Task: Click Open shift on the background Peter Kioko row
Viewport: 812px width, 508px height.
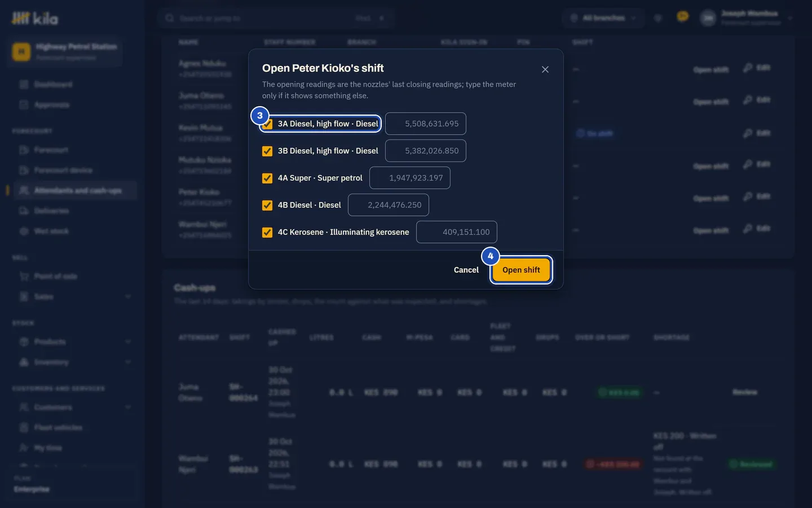Action: click(711, 198)
